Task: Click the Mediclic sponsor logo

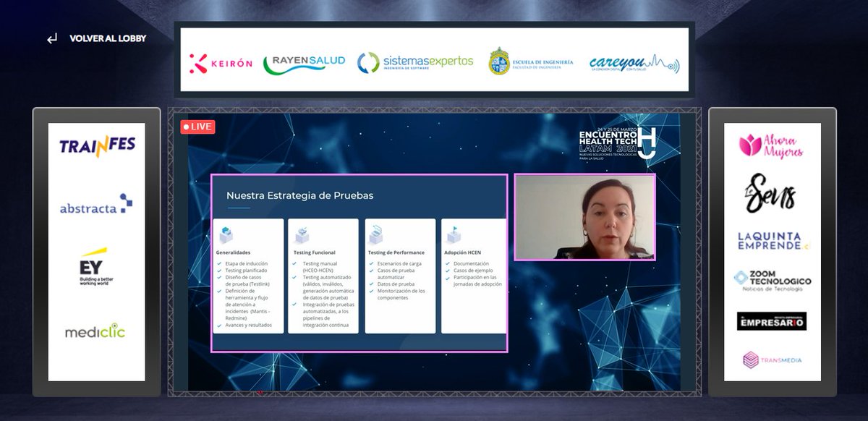Action: click(95, 331)
